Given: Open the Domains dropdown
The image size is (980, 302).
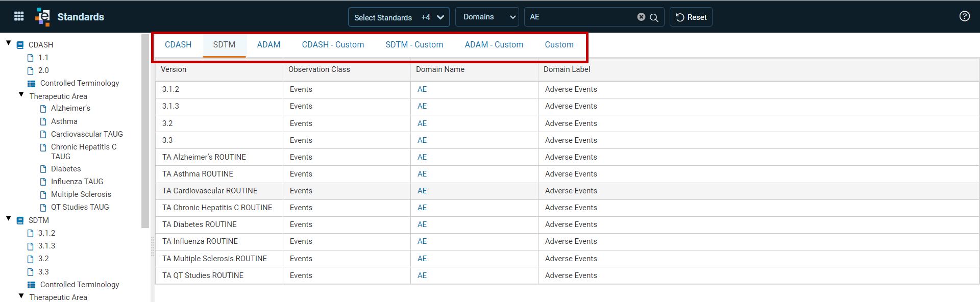Looking at the screenshot, I should 487,17.
